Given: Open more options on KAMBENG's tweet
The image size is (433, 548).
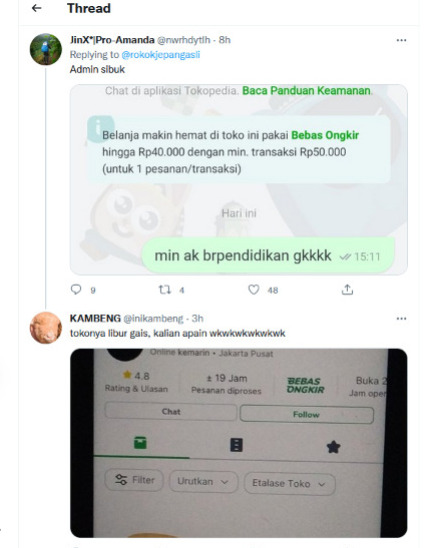Looking at the screenshot, I should 401,318.
